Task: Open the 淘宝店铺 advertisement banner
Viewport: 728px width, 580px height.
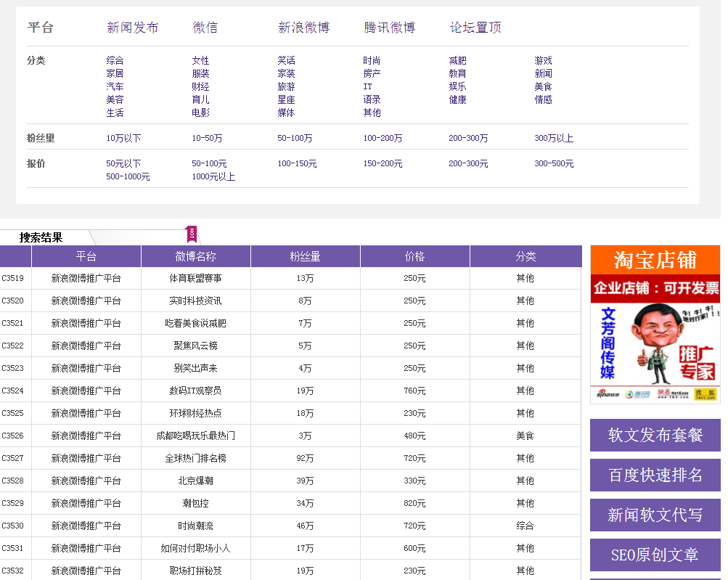Action: coord(655,324)
